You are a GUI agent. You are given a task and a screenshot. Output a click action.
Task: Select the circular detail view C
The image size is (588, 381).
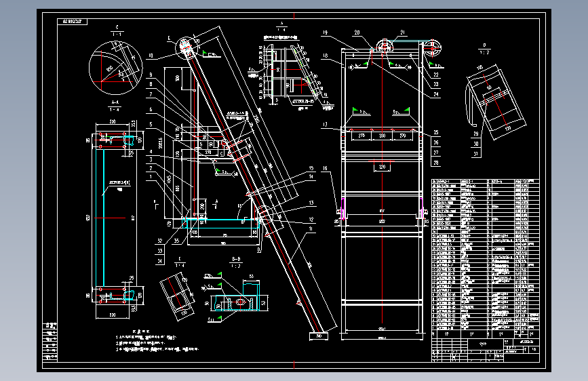click(115, 68)
